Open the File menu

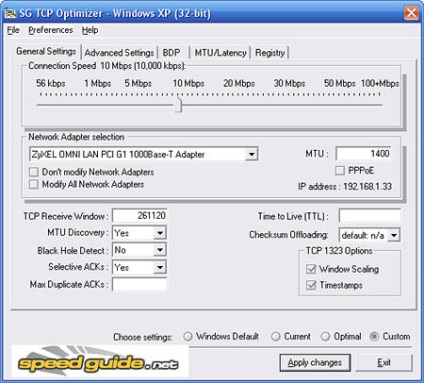[x=13, y=30]
